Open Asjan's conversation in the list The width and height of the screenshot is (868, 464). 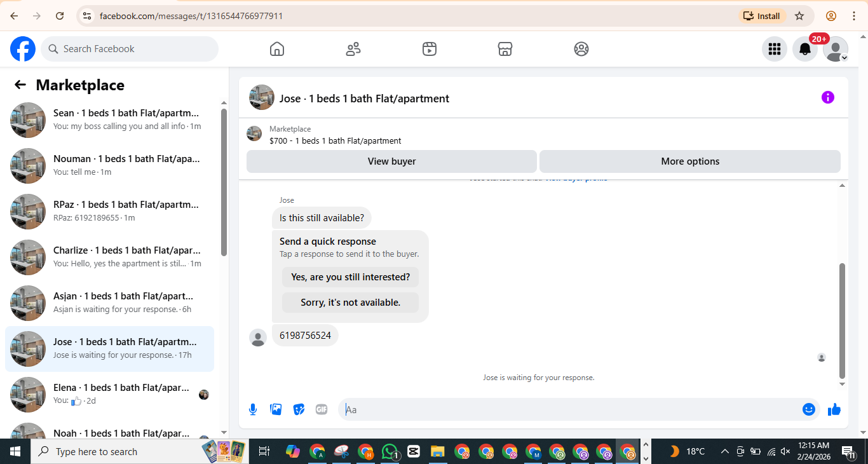[x=109, y=303]
